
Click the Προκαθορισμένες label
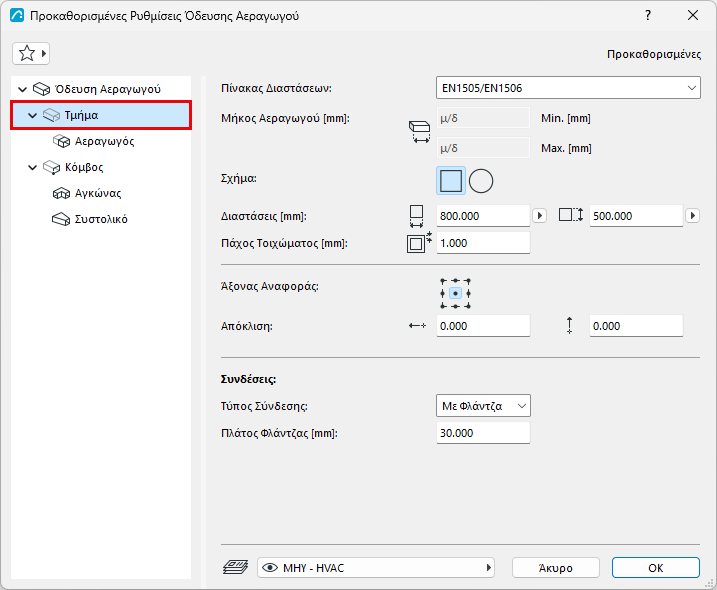click(x=654, y=54)
